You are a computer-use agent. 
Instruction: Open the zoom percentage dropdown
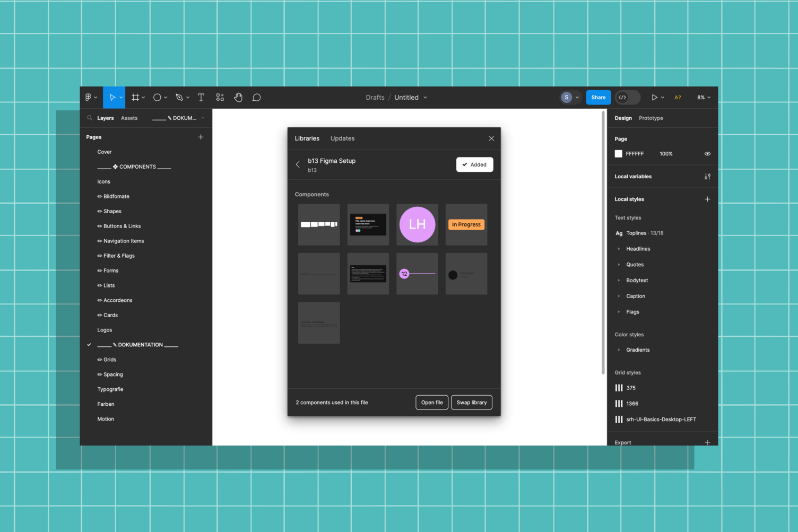click(x=703, y=97)
